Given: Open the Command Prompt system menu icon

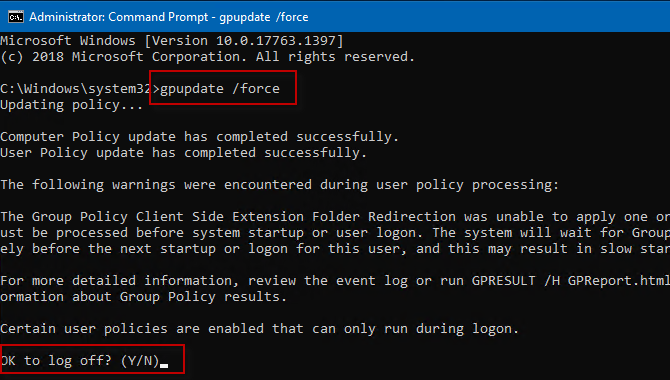Looking at the screenshot, I should [16, 17].
